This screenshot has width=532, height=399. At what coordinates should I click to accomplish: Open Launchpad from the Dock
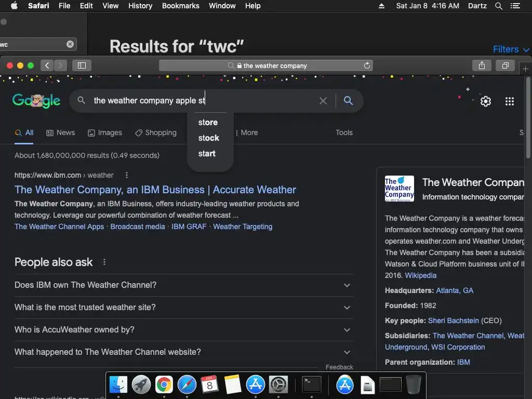click(x=141, y=385)
